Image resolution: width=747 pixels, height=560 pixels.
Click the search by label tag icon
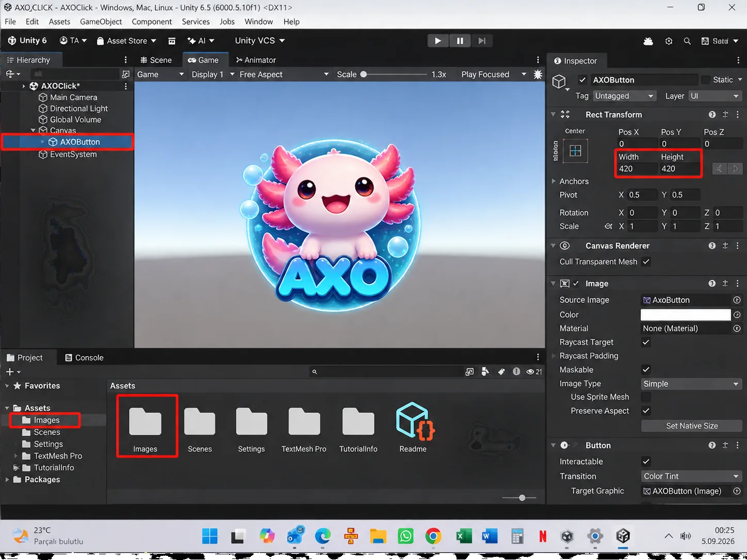coord(501,371)
